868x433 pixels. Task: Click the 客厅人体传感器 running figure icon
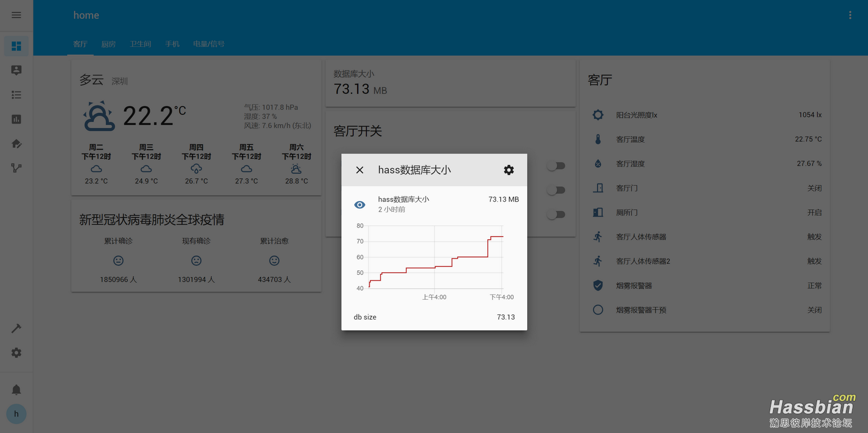(x=598, y=237)
